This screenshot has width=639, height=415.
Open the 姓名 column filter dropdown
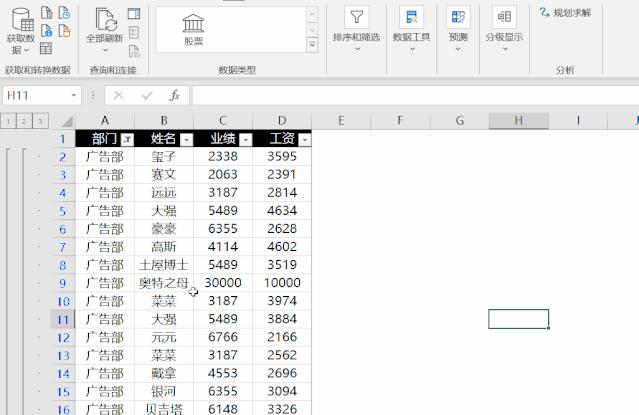click(186, 140)
